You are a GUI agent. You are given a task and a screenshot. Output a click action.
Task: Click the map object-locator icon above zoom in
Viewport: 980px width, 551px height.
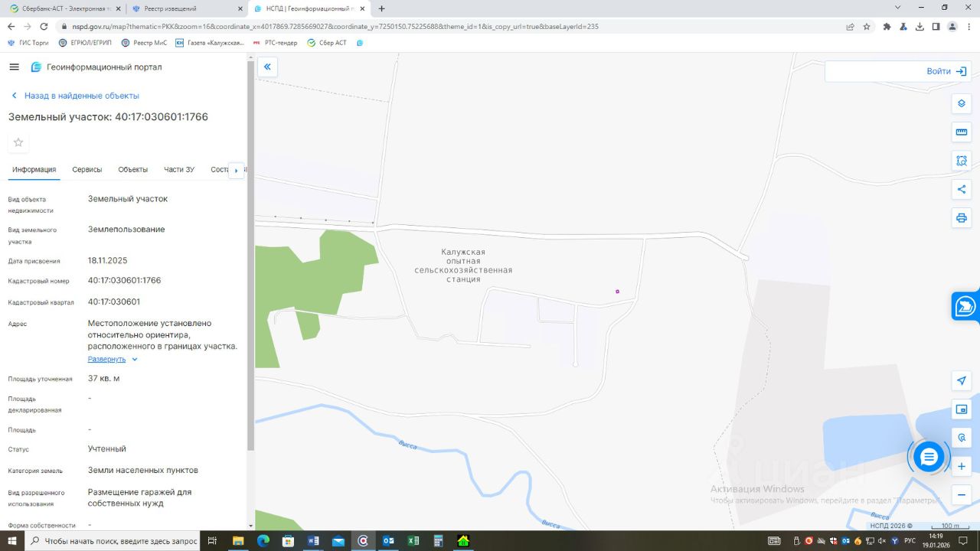tap(962, 438)
